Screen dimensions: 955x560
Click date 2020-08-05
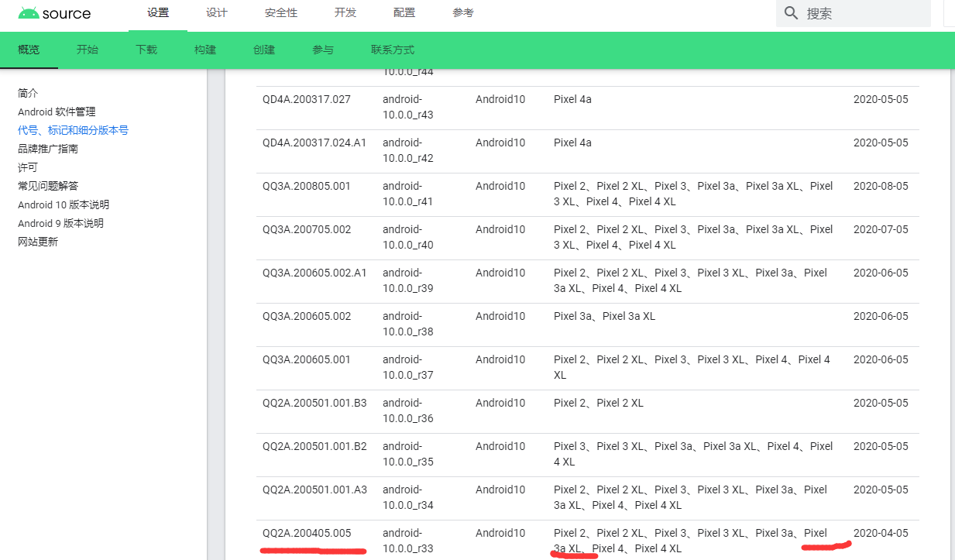881,186
